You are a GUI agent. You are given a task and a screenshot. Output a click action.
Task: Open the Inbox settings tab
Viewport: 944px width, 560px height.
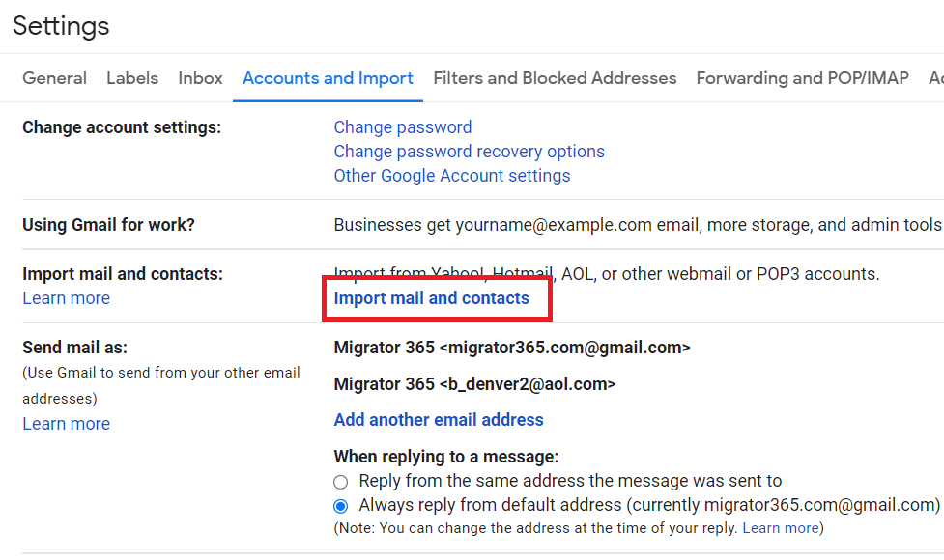click(x=200, y=78)
